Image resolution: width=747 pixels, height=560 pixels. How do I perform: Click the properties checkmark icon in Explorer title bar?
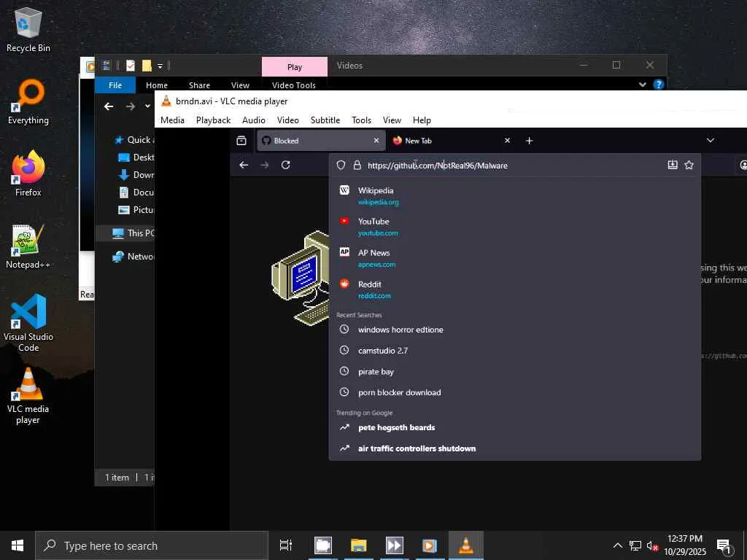(x=130, y=66)
